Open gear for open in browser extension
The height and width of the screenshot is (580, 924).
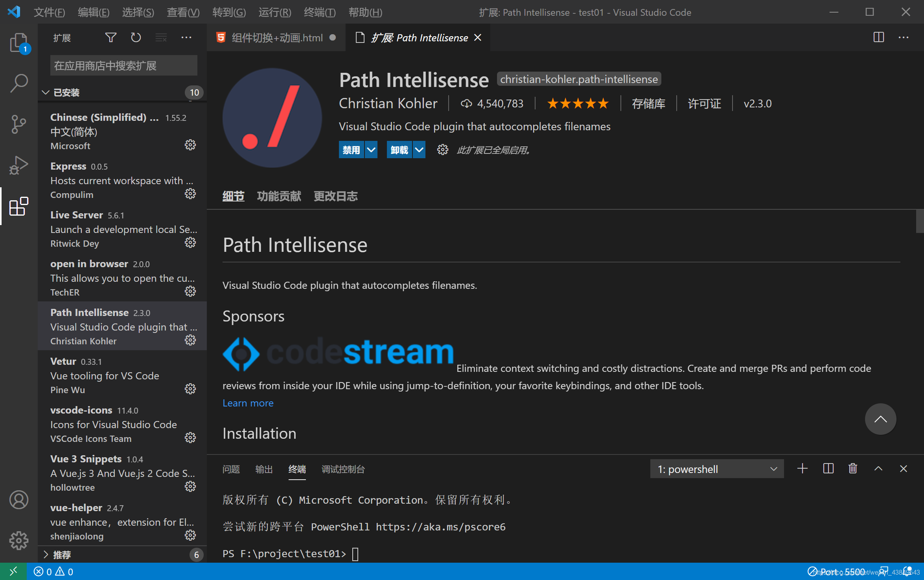click(x=190, y=291)
